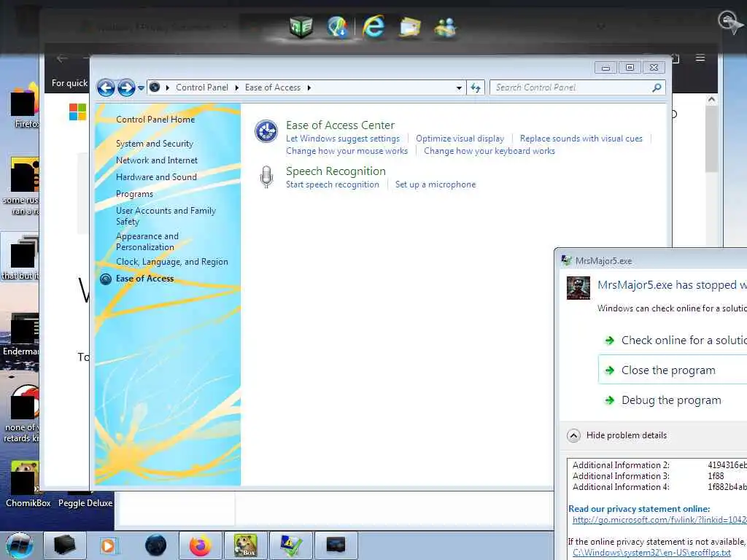
Task: Click the Forward arrow in Control Panel
Action: [x=126, y=87]
